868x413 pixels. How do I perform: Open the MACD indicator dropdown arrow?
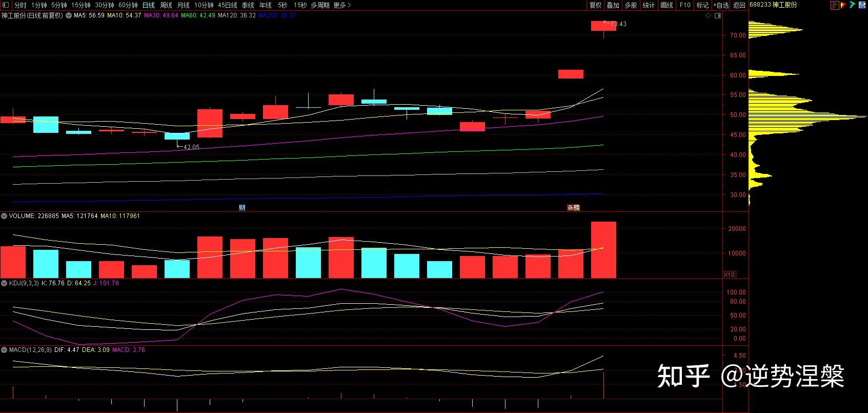(x=4, y=350)
